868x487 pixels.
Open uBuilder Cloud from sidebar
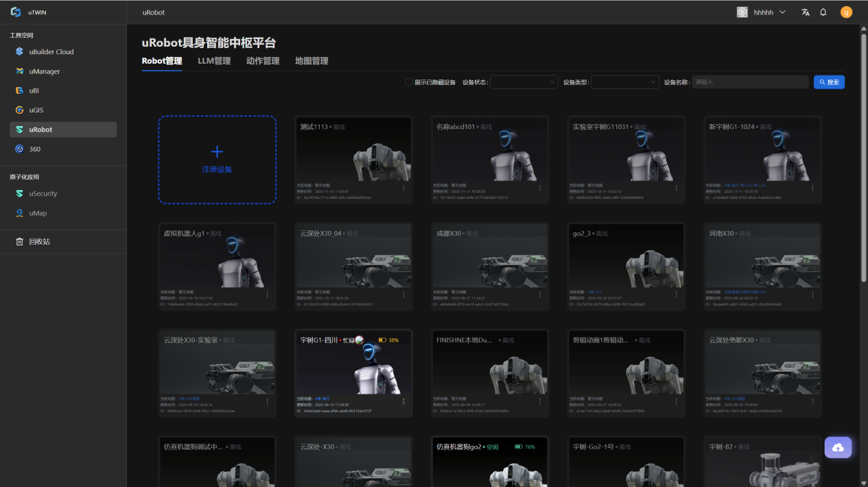click(51, 52)
